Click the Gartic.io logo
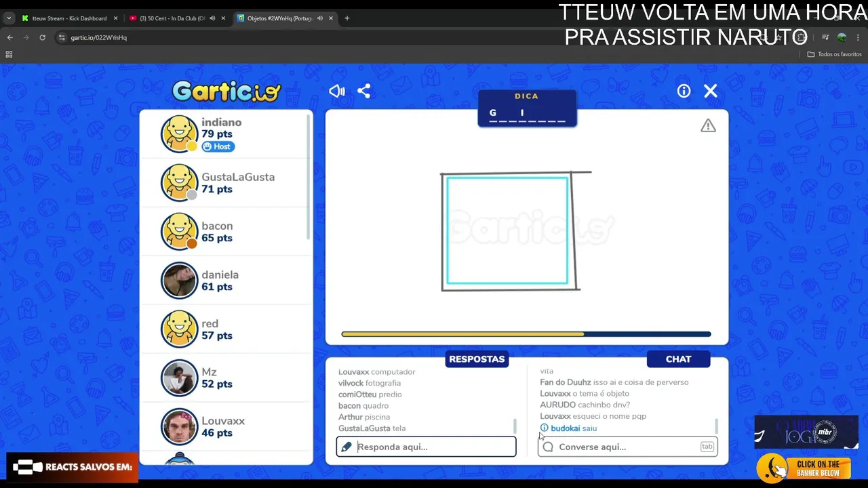 226,91
